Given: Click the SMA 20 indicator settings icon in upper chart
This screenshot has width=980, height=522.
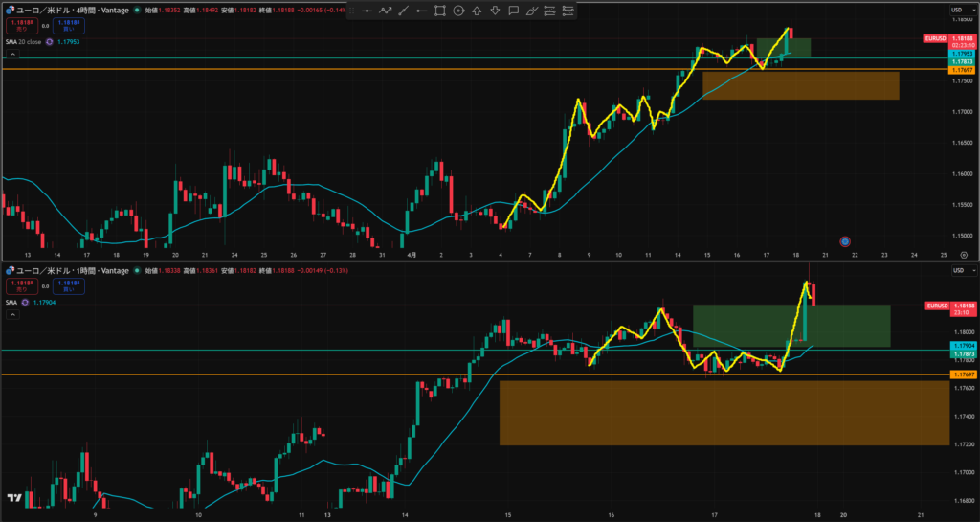Looking at the screenshot, I should tap(48, 41).
